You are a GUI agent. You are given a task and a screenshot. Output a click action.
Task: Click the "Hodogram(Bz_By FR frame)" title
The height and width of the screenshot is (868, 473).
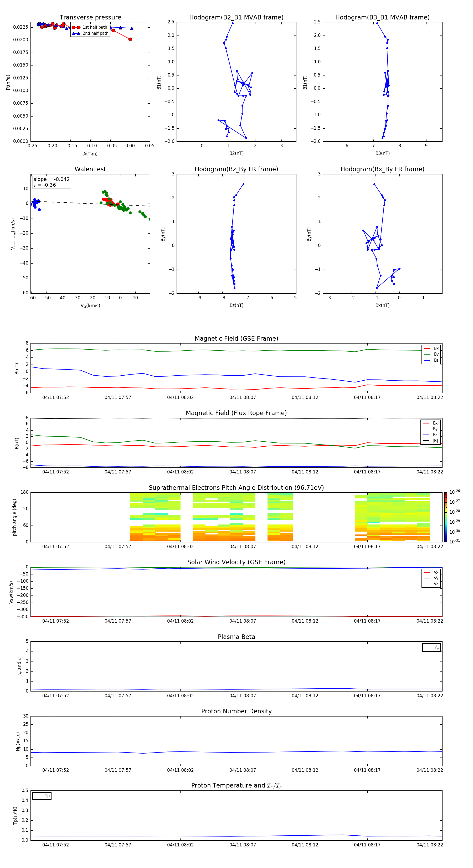(236, 169)
